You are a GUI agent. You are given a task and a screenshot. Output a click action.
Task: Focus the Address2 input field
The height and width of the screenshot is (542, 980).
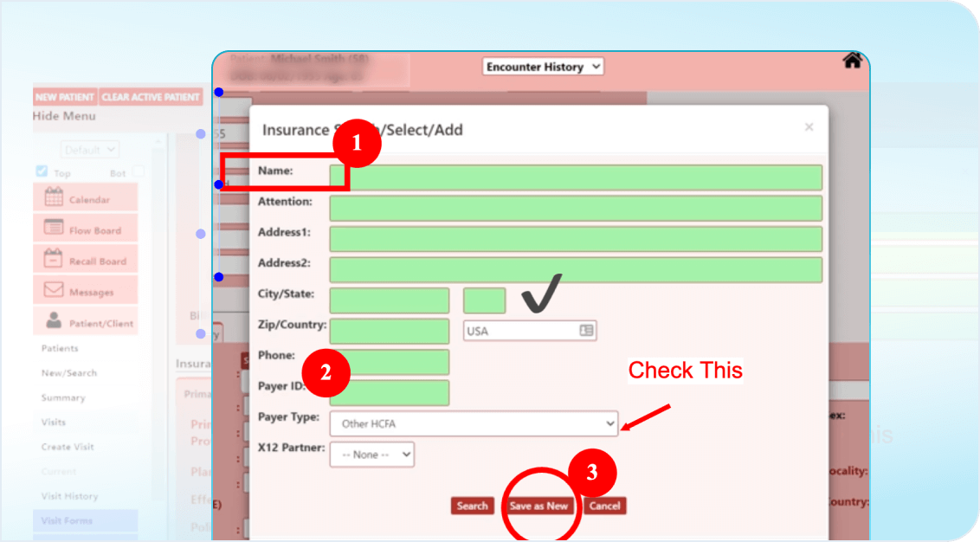pos(576,270)
